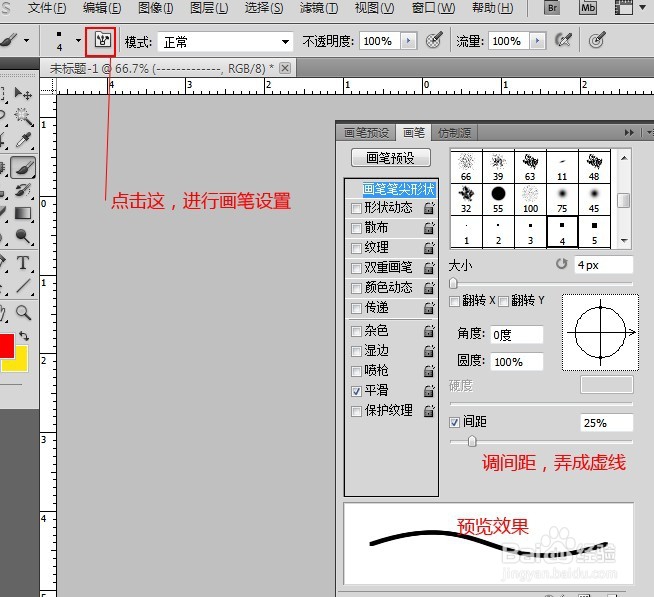Viewport: 654px width, 597px height.
Task: Enable 散布 checkbox
Action: 356,228
